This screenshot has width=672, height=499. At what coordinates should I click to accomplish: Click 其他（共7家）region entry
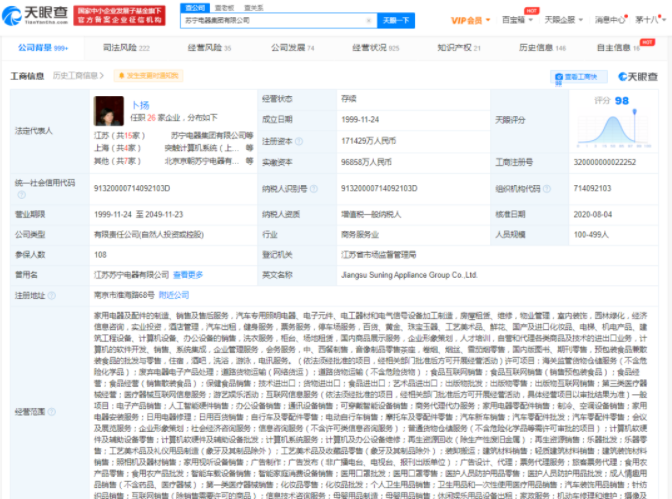(x=117, y=161)
